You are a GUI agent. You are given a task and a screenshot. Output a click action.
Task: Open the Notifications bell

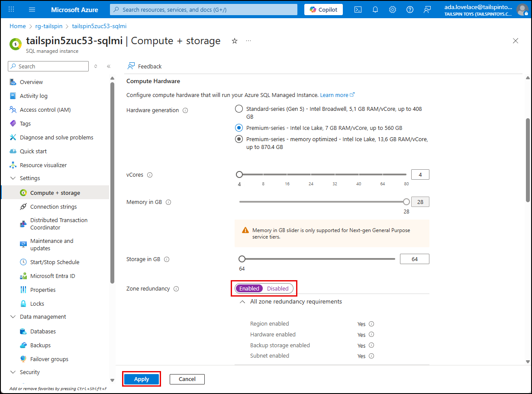[x=375, y=9]
